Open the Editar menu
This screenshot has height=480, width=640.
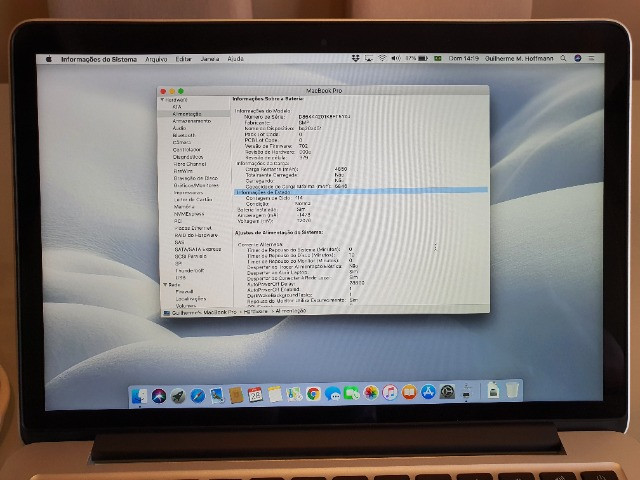pyautogui.click(x=184, y=59)
